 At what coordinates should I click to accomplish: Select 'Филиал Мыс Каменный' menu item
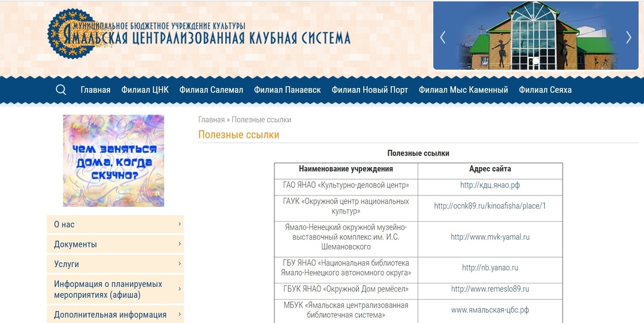click(x=463, y=90)
